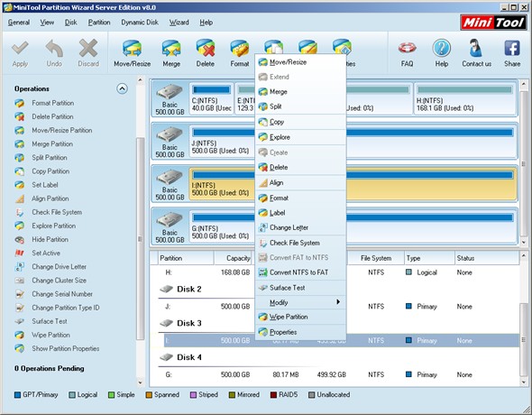Click Change Partition Type ID operation

pyautogui.click(x=66, y=308)
